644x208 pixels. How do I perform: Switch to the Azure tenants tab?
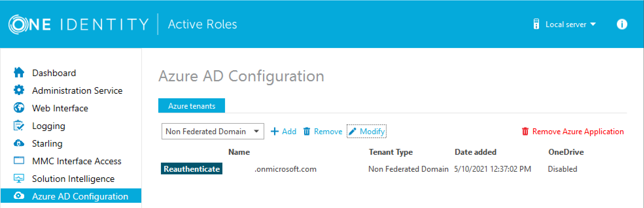192,106
